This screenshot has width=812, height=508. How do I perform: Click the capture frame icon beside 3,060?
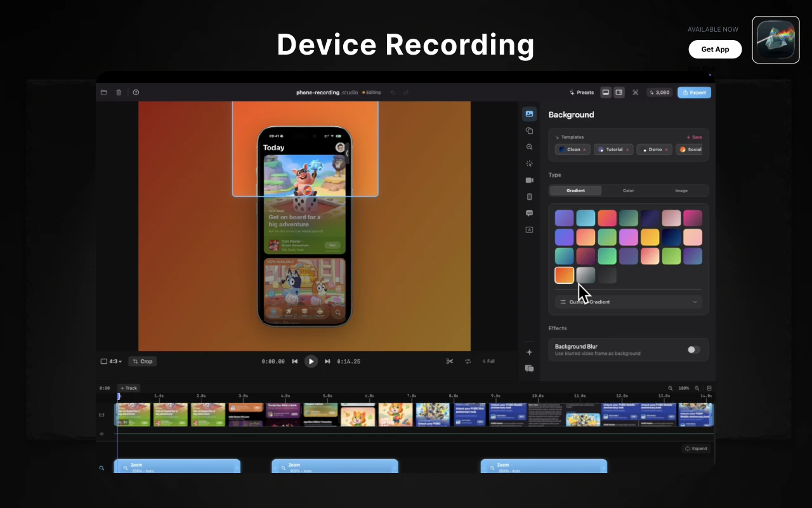[x=635, y=93]
